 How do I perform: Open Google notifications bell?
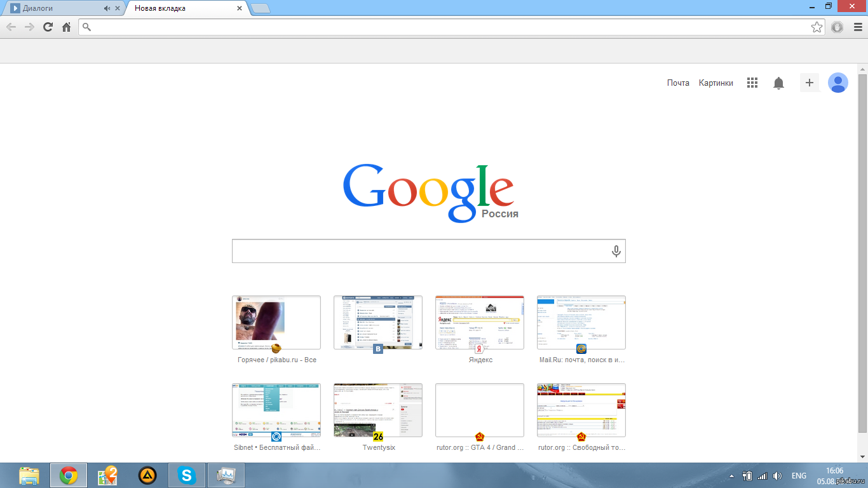[778, 83]
